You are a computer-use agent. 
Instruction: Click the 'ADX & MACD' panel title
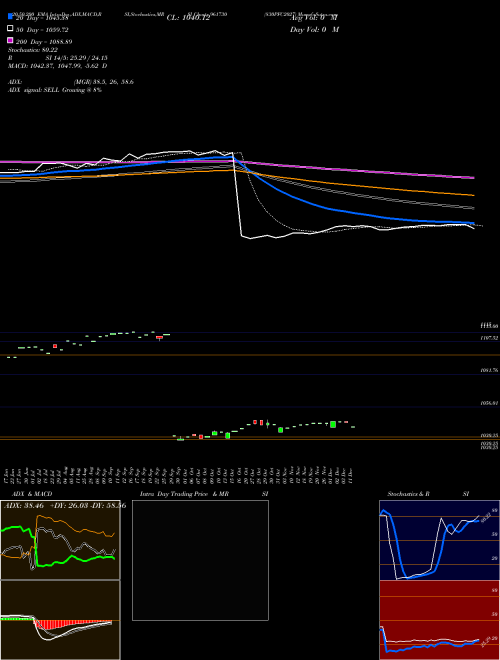32,494
